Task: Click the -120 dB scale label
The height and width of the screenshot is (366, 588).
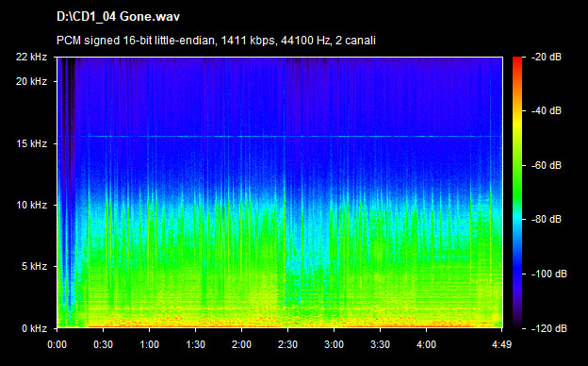Action: pos(549,328)
